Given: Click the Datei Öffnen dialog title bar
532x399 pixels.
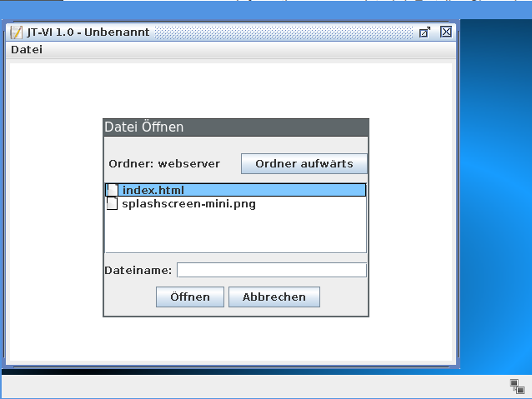Looking at the screenshot, I should [x=236, y=127].
